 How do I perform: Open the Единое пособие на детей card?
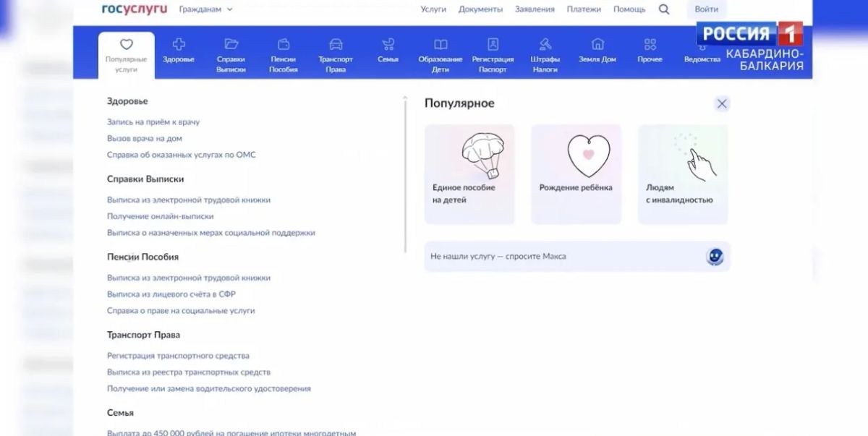(469, 174)
